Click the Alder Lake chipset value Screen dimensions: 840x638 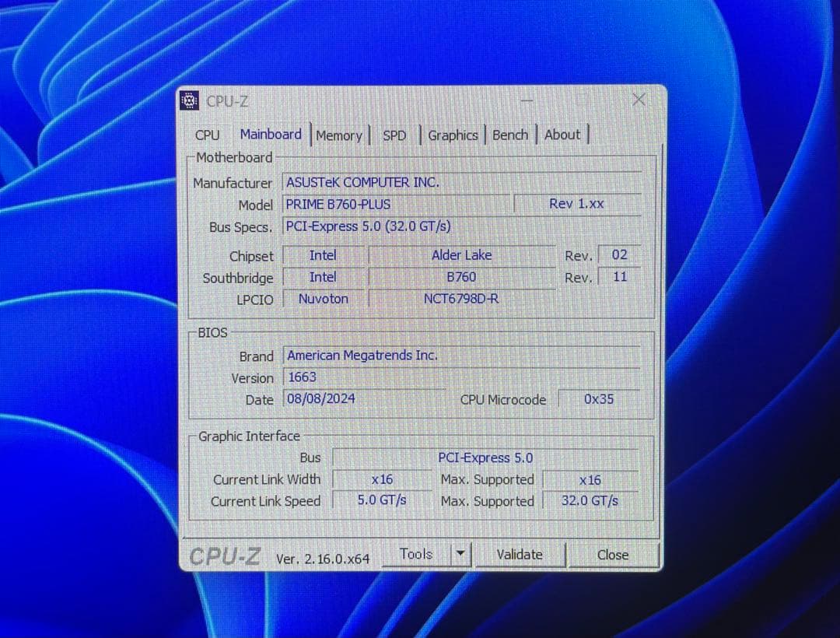[x=462, y=255]
